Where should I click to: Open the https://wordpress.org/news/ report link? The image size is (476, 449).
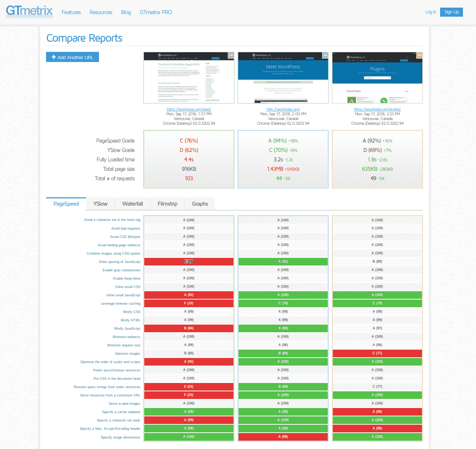[189, 109]
